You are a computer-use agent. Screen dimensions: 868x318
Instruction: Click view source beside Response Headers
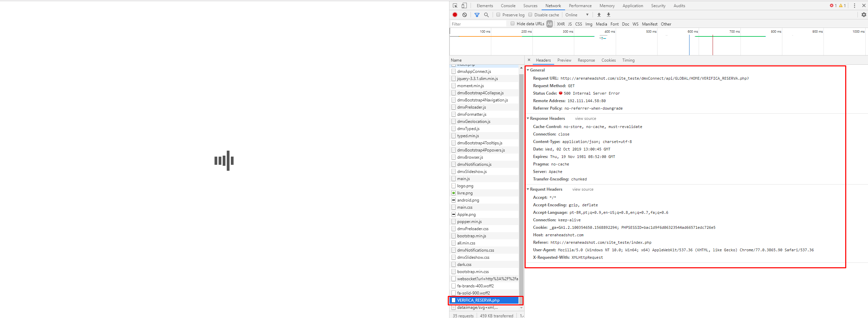[x=585, y=118]
